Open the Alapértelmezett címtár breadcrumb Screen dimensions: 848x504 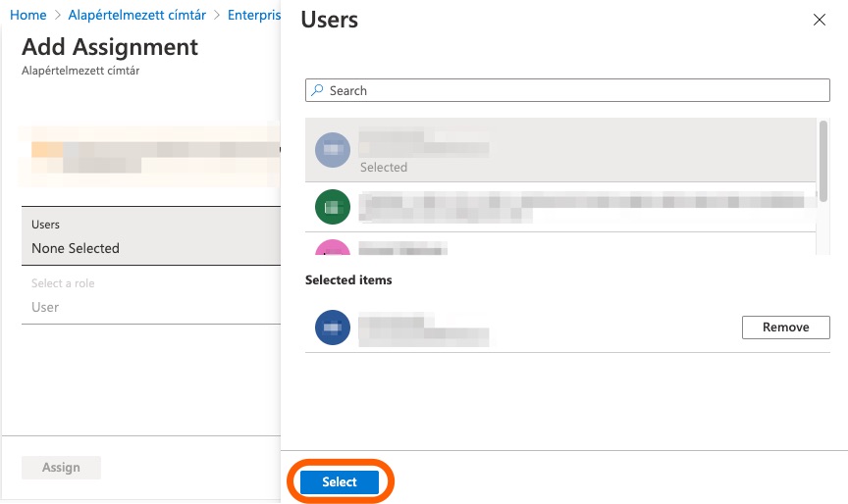click(x=136, y=16)
